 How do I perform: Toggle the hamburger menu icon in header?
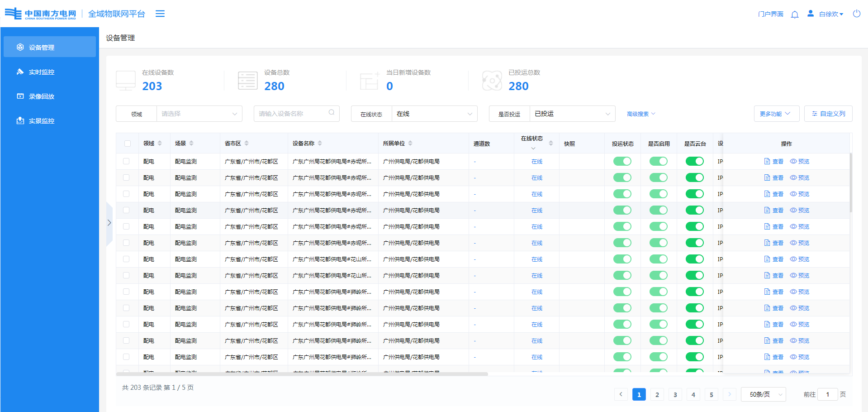pos(160,14)
